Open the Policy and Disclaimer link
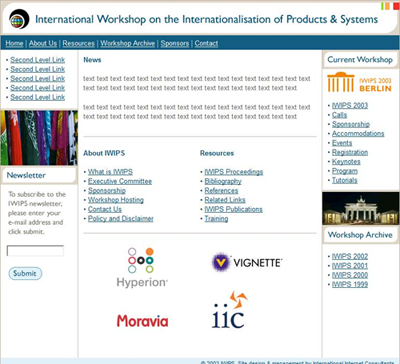This screenshot has width=400, height=364. click(121, 219)
